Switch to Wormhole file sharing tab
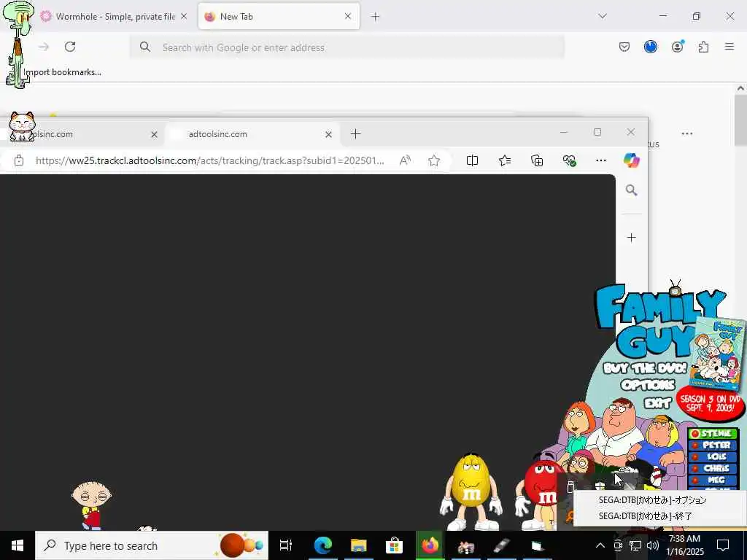This screenshot has width=747, height=560. pyautogui.click(x=115, y=16)
